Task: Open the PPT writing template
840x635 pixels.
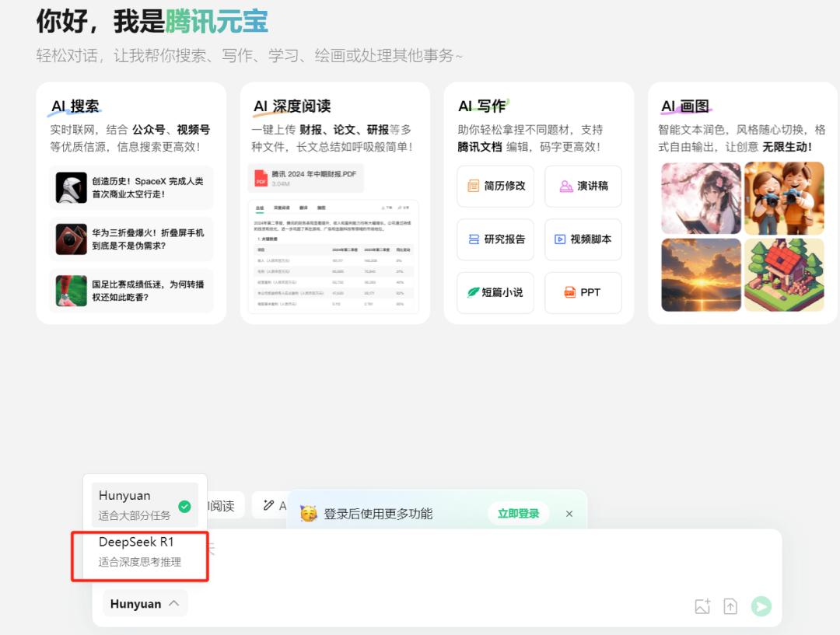Action: pyautogui.click(x=583, y=292)
